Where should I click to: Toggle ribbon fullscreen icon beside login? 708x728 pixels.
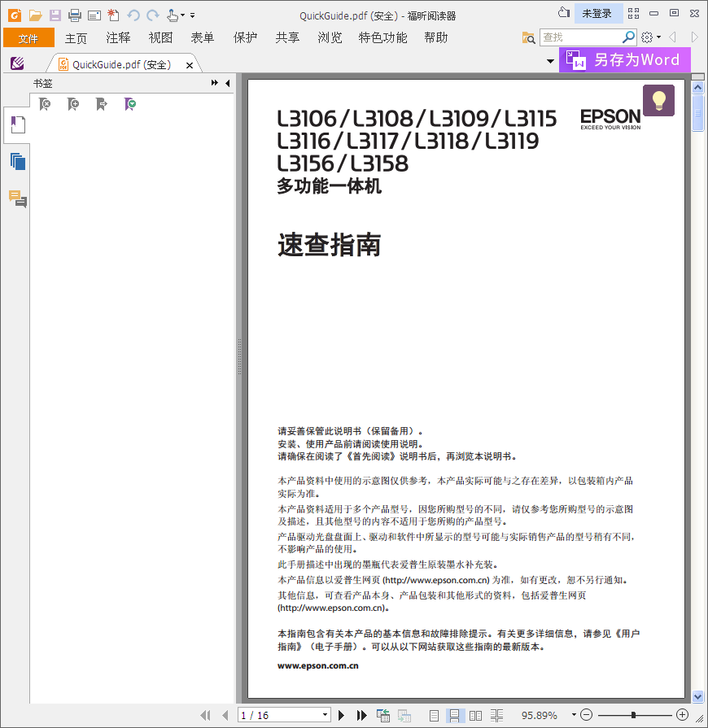point(633,14)
